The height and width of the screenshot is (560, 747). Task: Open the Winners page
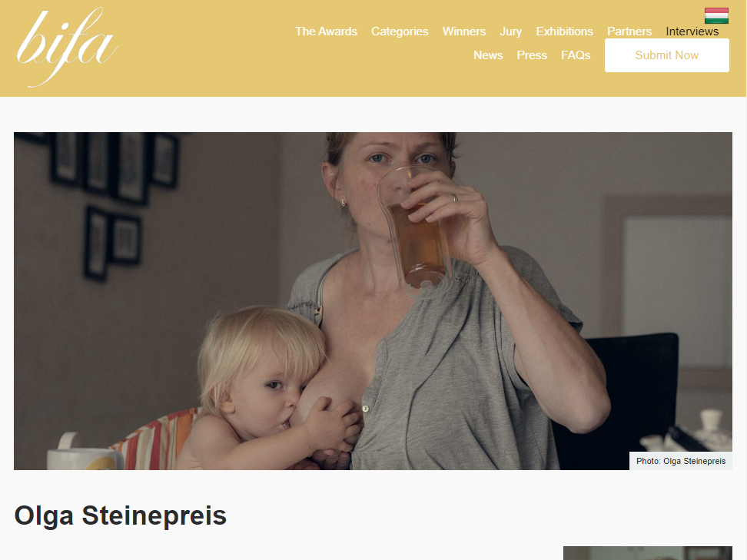click(x=464, y=31)
